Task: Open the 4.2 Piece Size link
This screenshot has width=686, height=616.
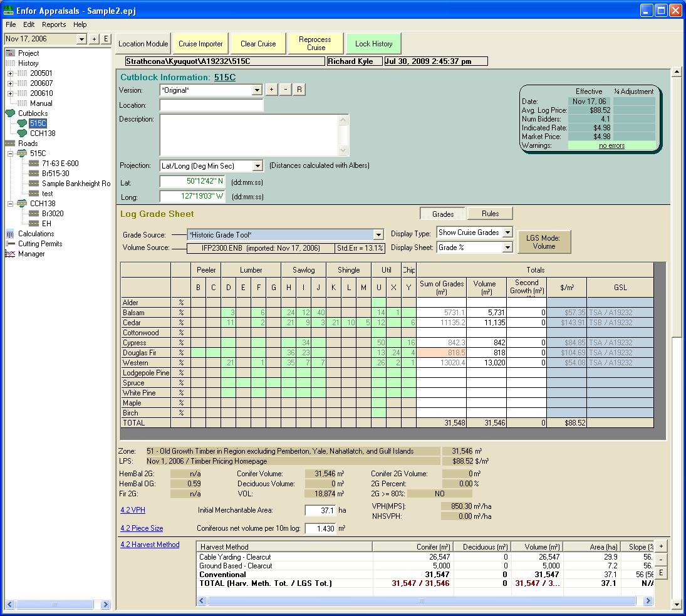Action: tap(142, 528)
